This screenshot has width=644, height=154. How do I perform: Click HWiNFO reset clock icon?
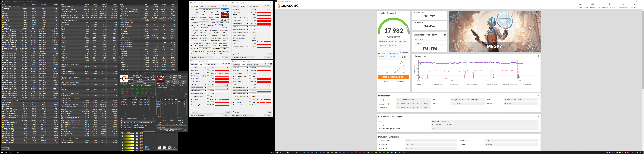click(x=159, y=148)
